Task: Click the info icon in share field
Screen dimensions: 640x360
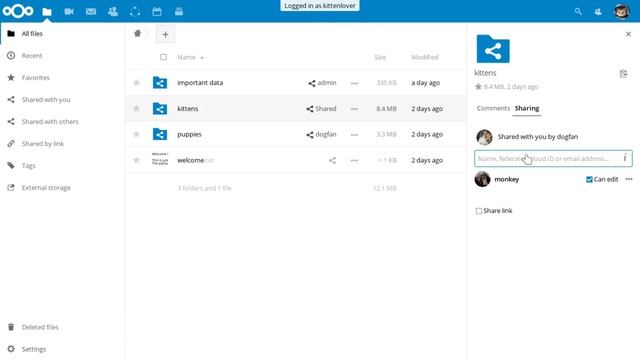Action: [625, 158]
